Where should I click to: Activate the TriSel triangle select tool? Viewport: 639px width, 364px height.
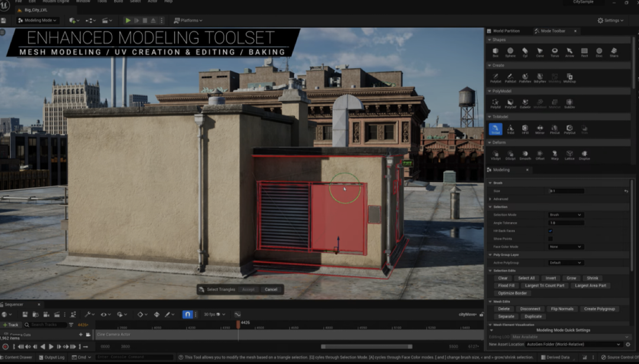tap(495, 129)
